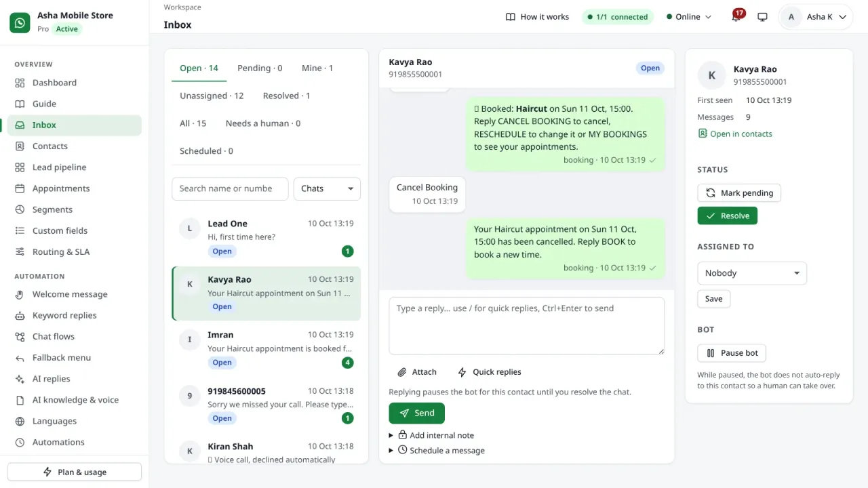Focus the Search name or number field
Screen dimensions: 868x488
point(230,188)
